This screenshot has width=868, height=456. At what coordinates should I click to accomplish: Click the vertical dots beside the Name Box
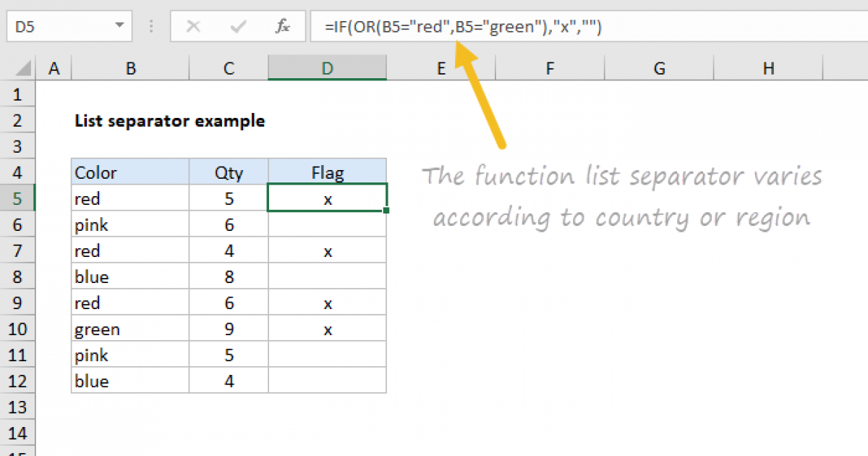(150, 27)
